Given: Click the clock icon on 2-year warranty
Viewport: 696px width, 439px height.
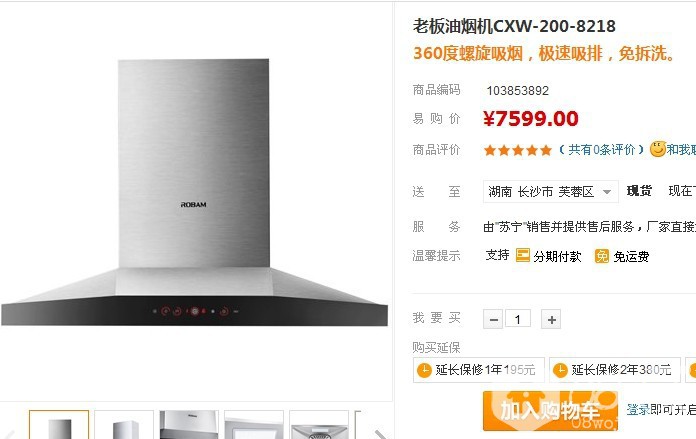Looking at the screenshot, I should pyautogui.click(x=560, y=370).
